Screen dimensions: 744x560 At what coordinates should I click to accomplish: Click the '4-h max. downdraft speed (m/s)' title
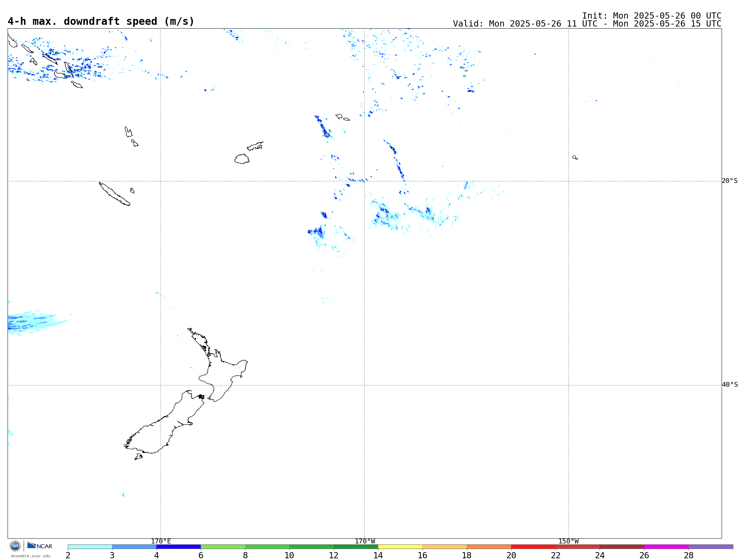click(x=101, y=21)
